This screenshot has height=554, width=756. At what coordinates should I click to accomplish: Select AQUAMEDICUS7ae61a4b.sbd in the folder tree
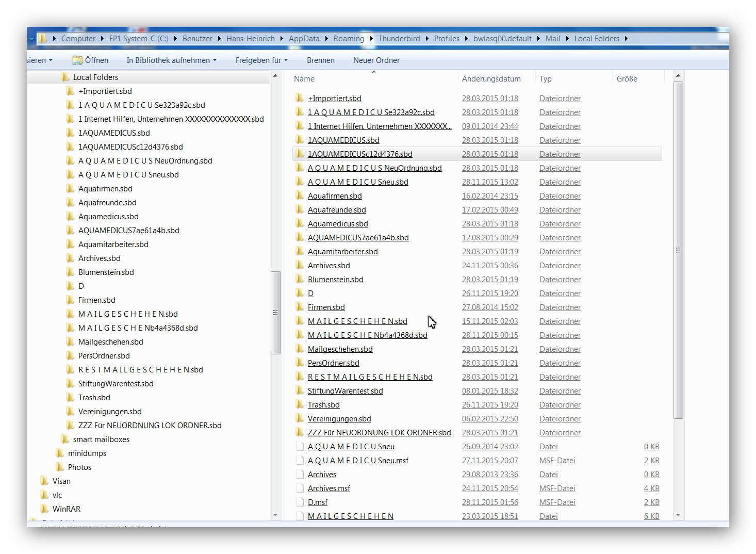click(x=128, y=230)
